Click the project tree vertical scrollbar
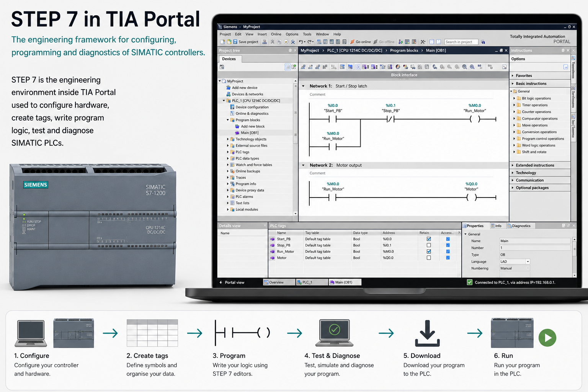 [295, 147]
